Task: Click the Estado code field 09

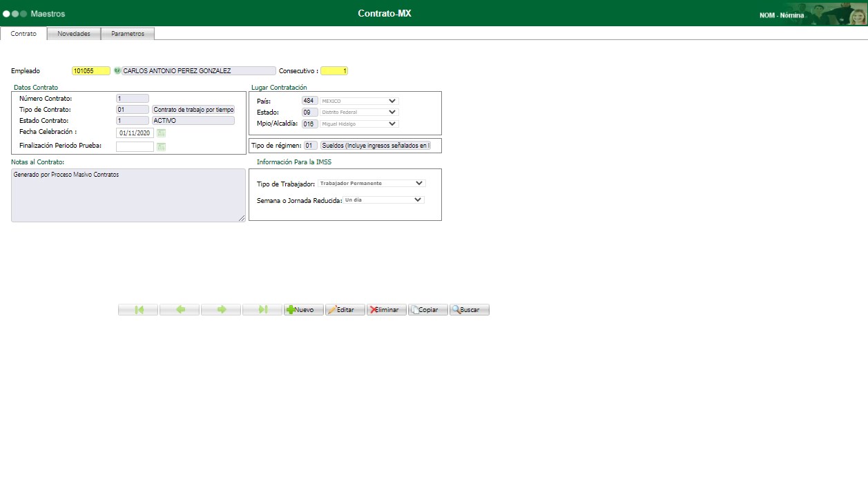Action: coord(310,112)
